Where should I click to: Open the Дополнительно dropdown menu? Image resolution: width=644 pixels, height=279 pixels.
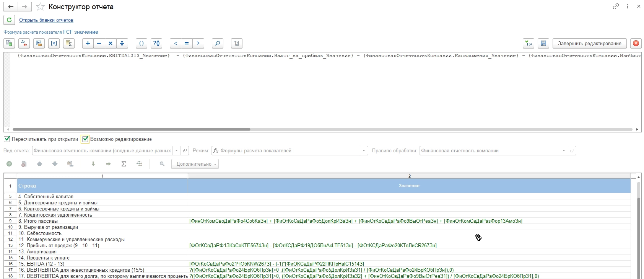tap(195, 164)
